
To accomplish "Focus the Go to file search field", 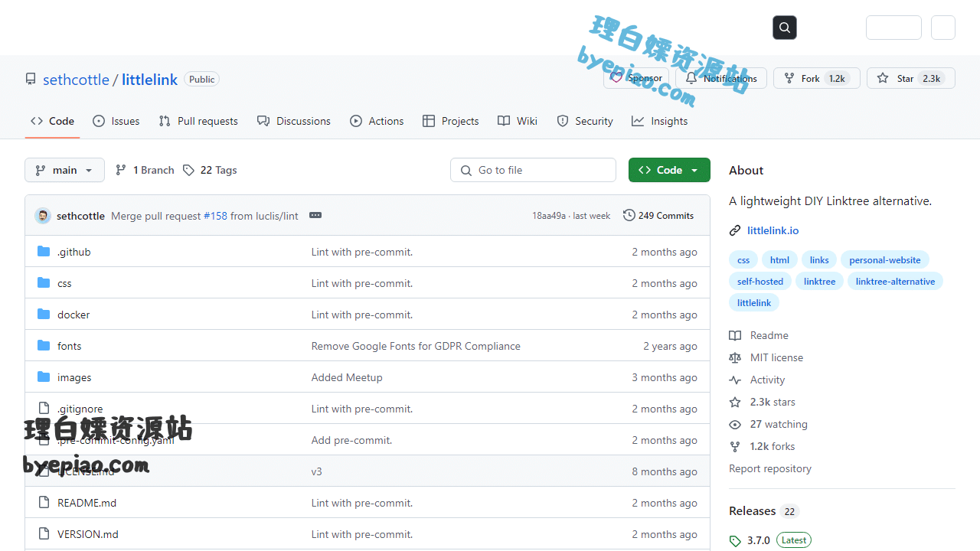I will tap(533, 170).
